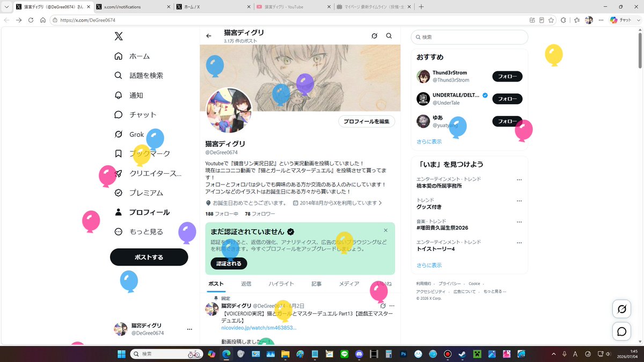
Task: Expand the footer もっと見る menu
Action: tap(495, 291)
